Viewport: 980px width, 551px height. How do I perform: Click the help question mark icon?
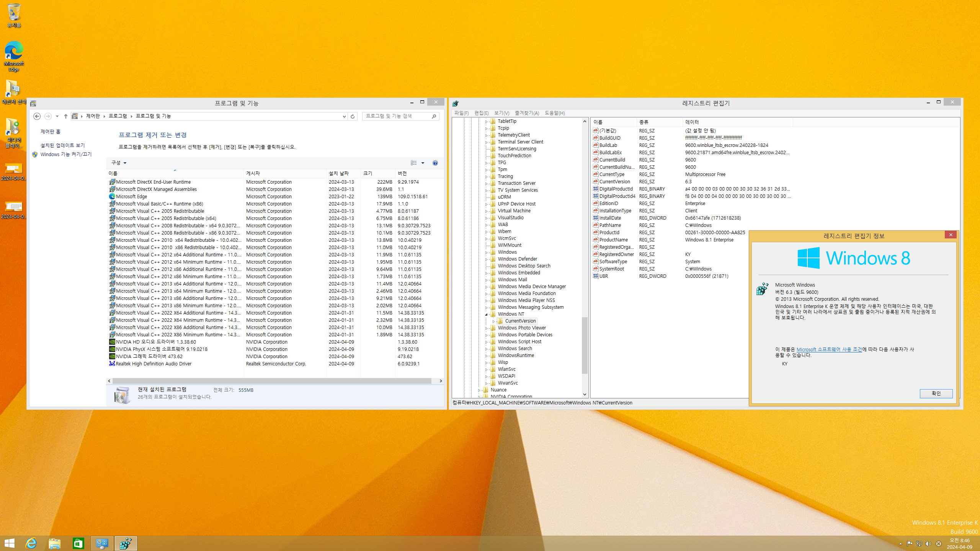(x=435, y=163)
